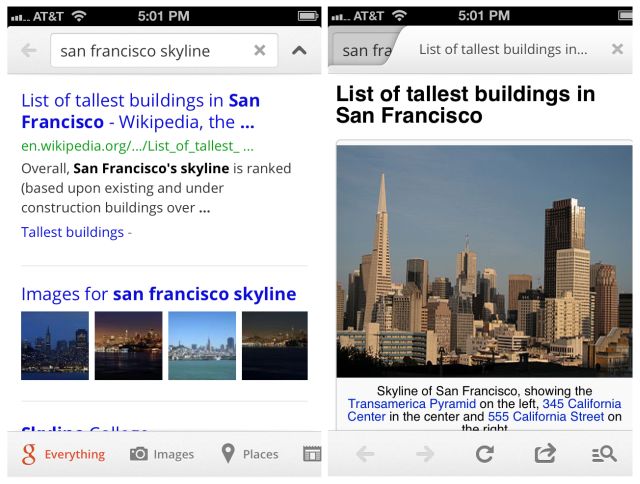Switch to the Places search tab
The height and width of the screenshot is (484, 640).
(x=250, y=454)
